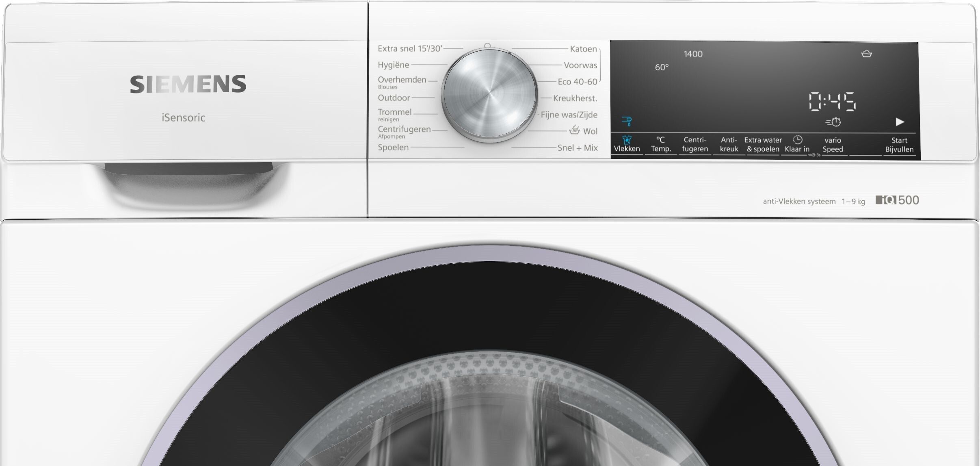Open the °C Temp. selection

coord(661,145)
